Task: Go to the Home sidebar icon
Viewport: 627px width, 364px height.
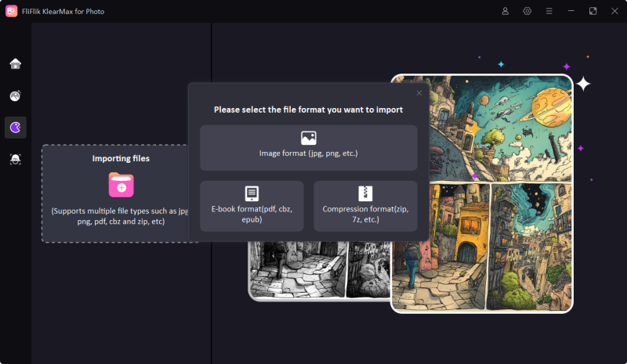Action: pyautogui.click(x=15, y=64)
